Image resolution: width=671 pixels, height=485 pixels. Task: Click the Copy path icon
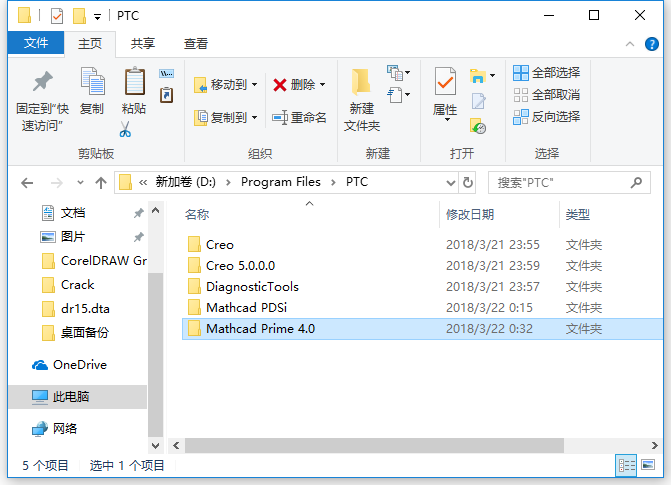pyautogui.click(x=166, y=74)
